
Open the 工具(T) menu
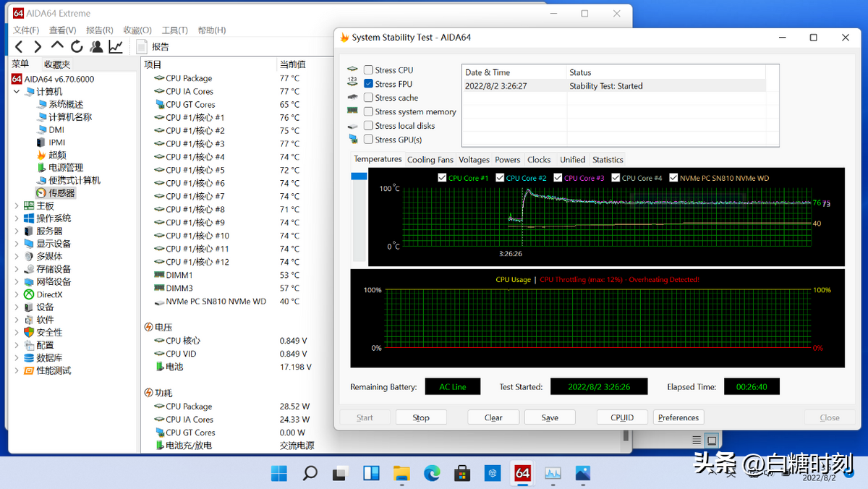click(x=174, y=30)
